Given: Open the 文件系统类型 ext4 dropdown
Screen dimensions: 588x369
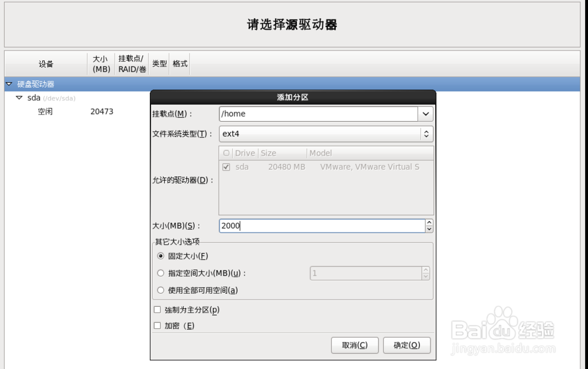Looking at the screenshot, I should coord(427,133).
